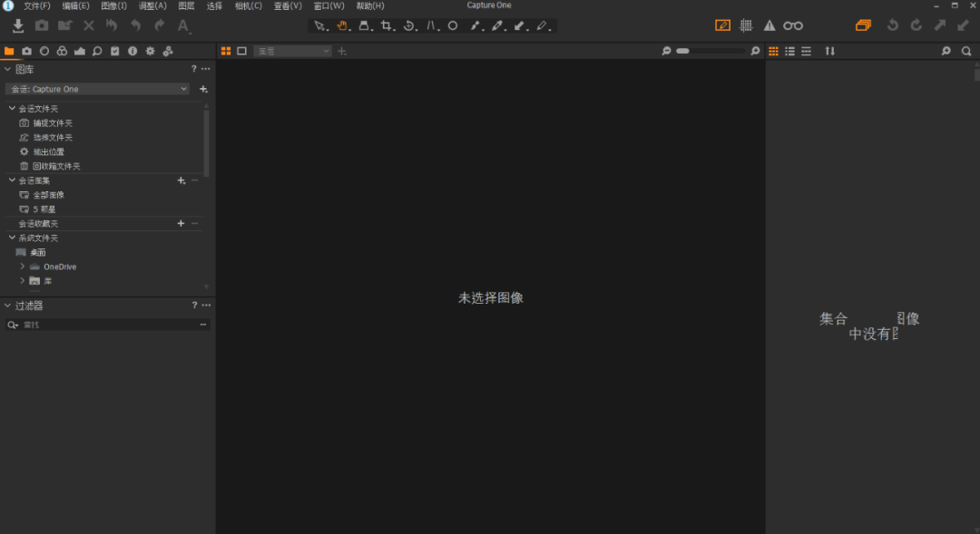Click the browser search magnifier icon
Screen dimensions: 980x534
[966, 51]
